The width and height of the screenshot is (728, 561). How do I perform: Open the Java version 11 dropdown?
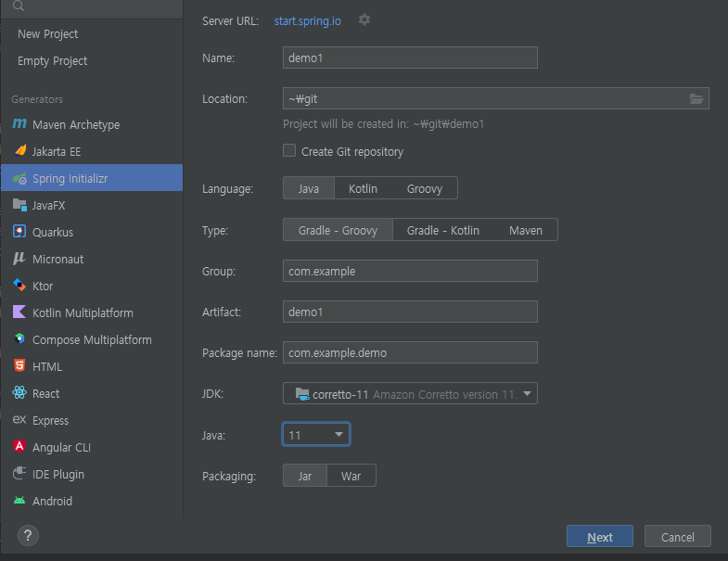point(315,434)
